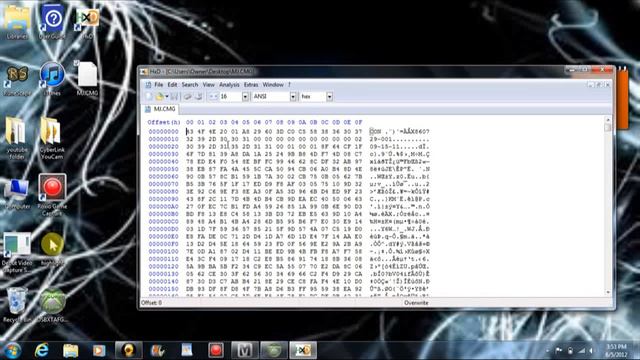The image size is (640, 360).
Task: Open the Recycle Bin
Action: coord(17,304)
